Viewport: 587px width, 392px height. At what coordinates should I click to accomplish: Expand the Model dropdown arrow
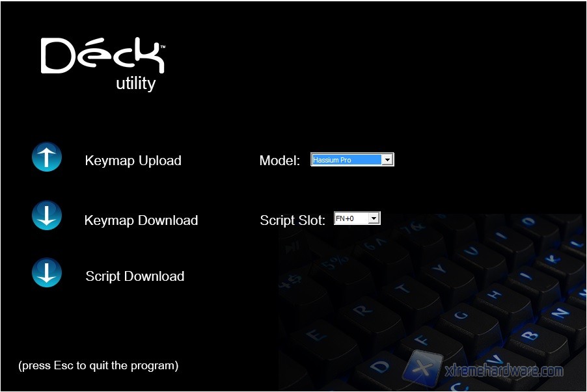387,160
